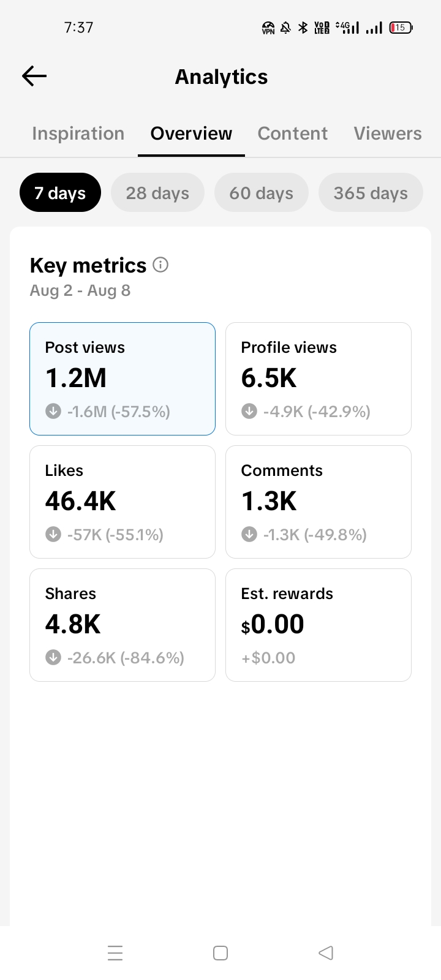The image size is (441, 980).
Task: Open the Profile views metric card
Action: [318, 379]
